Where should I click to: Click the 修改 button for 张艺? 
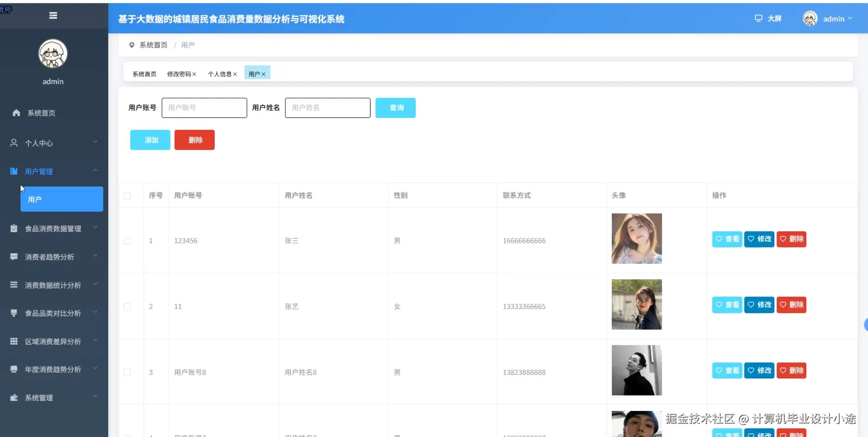(x=758, y=305)
